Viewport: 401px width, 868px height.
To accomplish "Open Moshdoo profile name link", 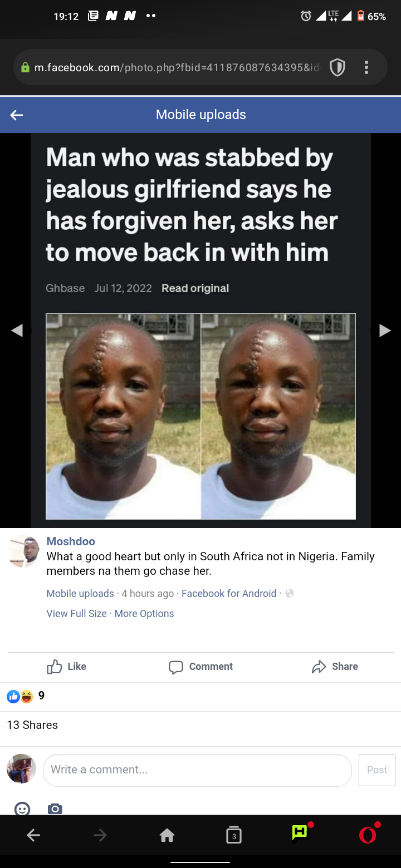I will point(71,541).
